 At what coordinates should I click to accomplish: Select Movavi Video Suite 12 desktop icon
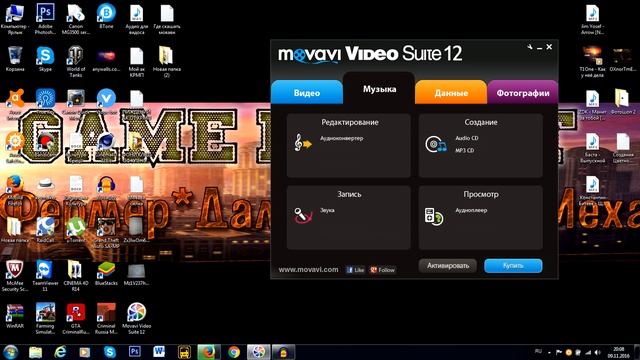point(136,319)
